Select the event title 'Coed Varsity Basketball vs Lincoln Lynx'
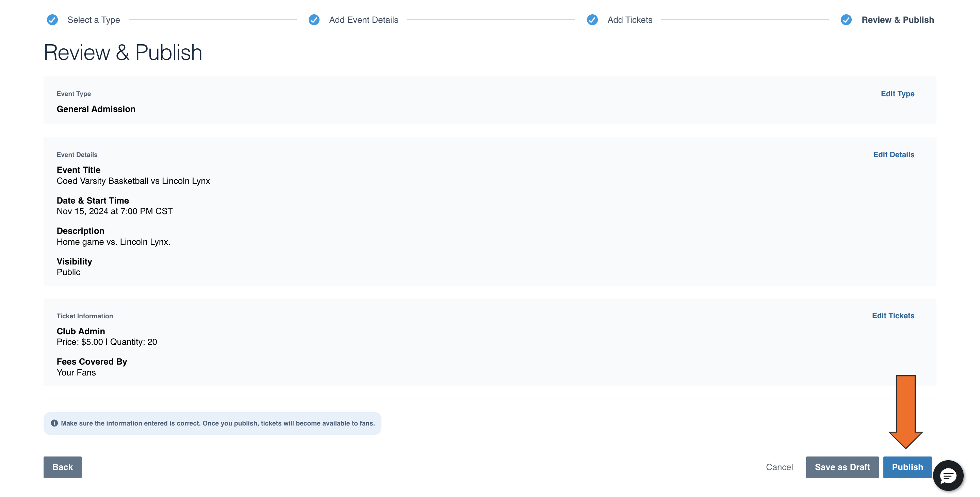This screenshot has height=497, width=980. pos(133,181)
